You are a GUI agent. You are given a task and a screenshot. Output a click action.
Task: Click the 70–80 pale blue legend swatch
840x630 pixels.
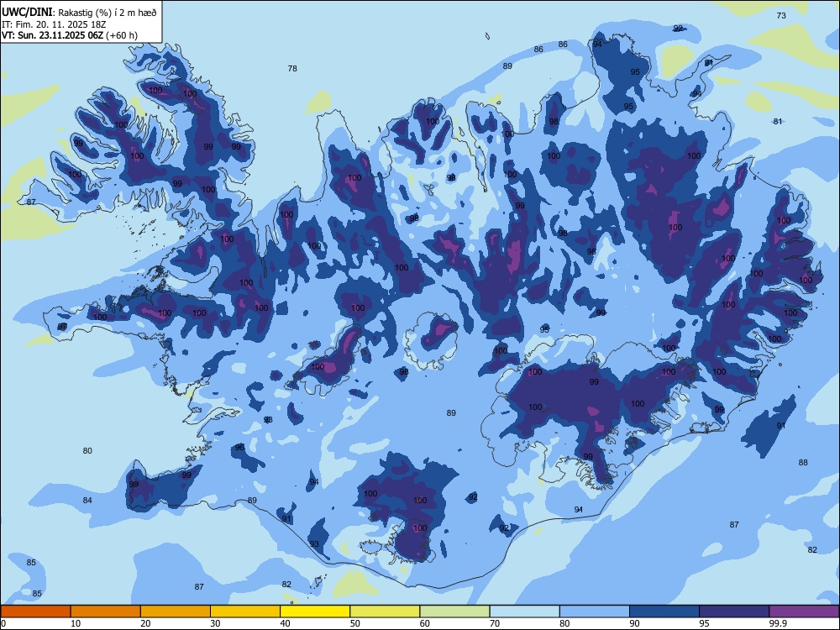pos(524,612)
